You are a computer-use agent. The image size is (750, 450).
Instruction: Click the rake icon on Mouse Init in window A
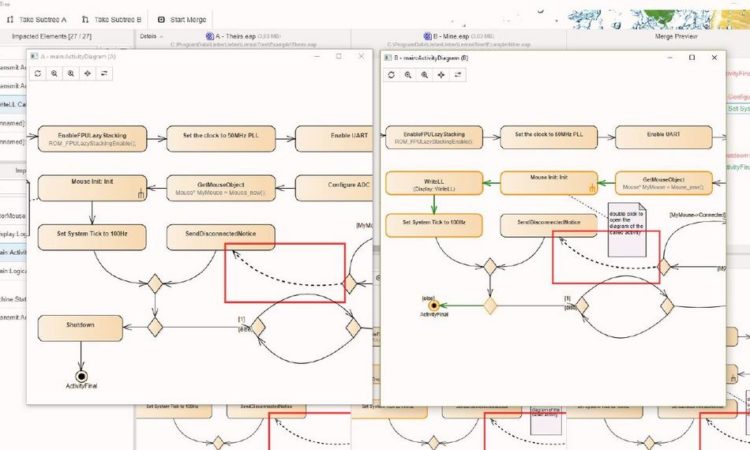[141, 194]
